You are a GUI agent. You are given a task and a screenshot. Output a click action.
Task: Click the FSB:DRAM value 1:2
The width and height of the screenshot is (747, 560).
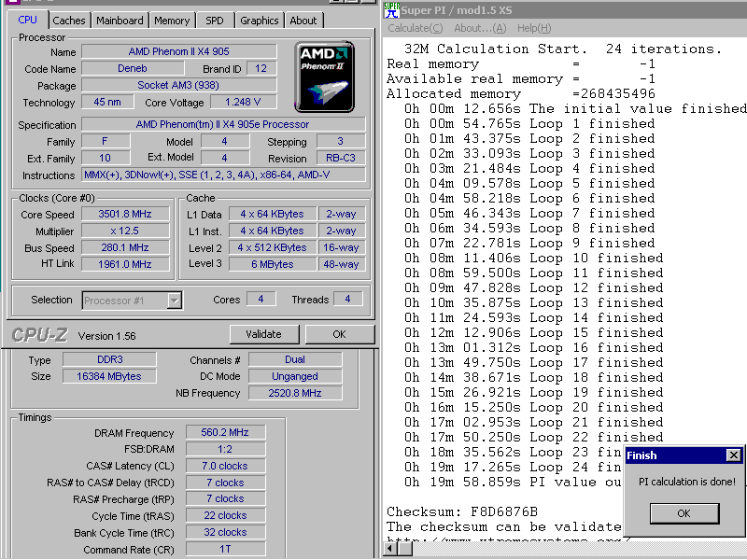pos(225,449)
